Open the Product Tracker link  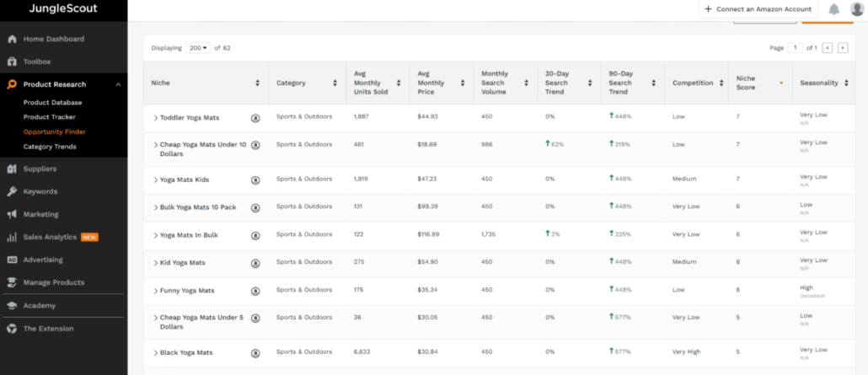[x=49, y=117]
